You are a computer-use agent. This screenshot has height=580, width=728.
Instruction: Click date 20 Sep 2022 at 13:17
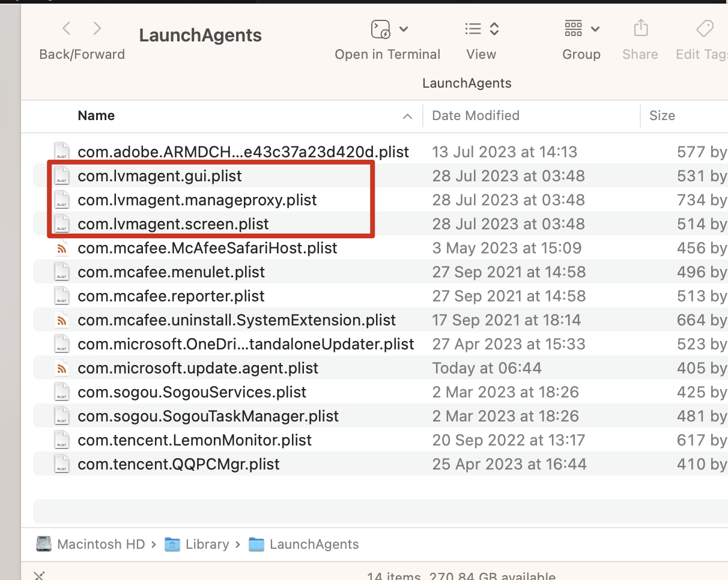click(508, 440)
